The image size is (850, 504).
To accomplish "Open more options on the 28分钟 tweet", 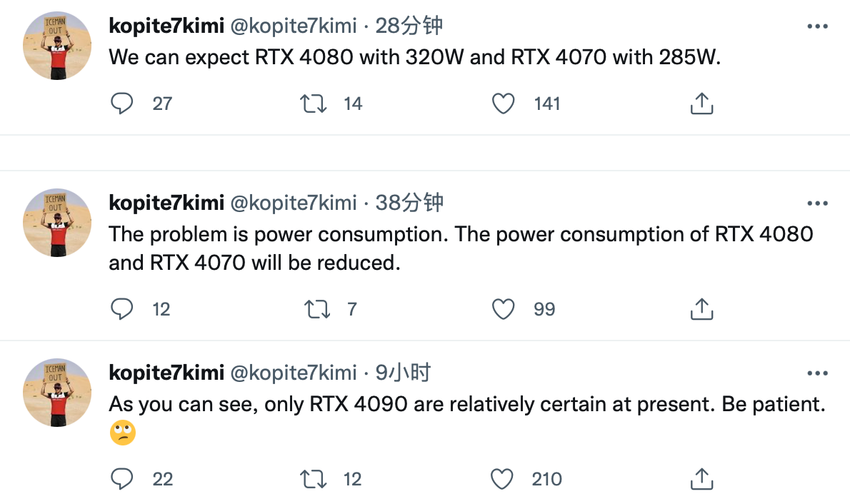I will [x=817, y=26].
